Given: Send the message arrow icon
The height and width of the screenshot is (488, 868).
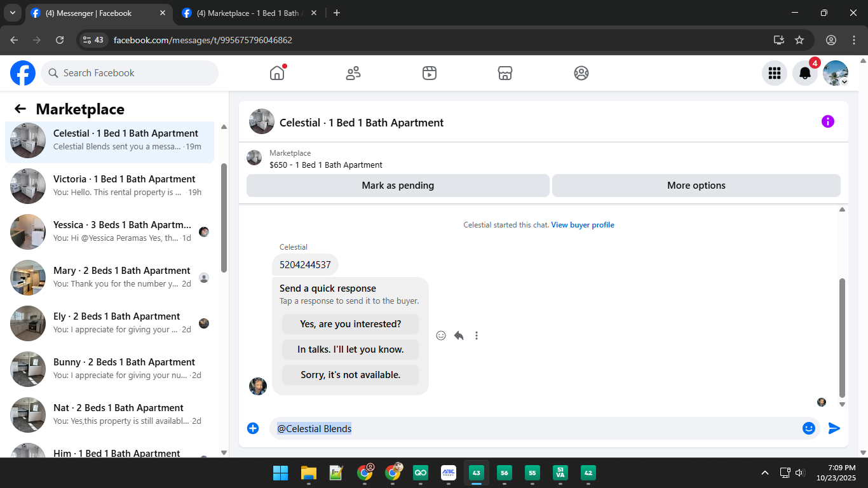Looking at the screenshot, I should (834, 428).
